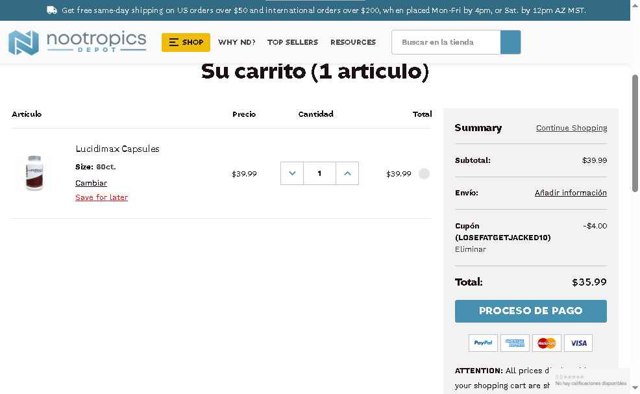
Task: Click the PROCESO DE PAGO button
Action: pyautogui.click(x=531, y=311)
